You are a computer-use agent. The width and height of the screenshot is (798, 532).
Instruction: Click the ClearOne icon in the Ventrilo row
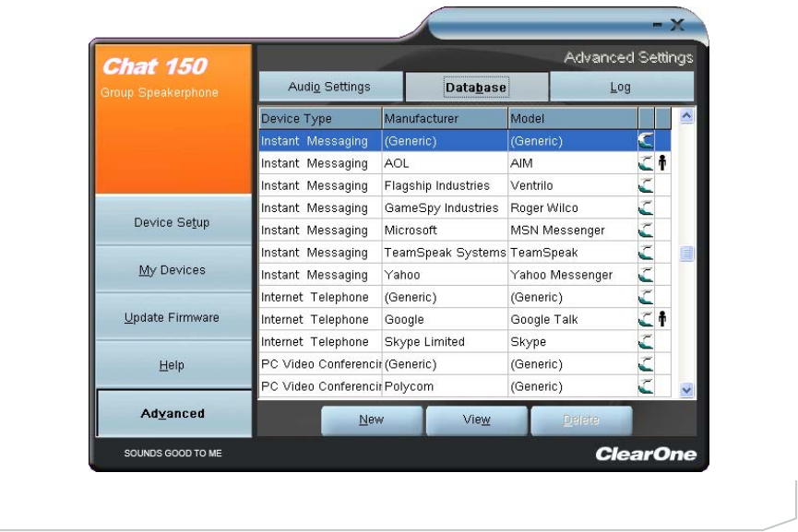(x=646, y=185)
